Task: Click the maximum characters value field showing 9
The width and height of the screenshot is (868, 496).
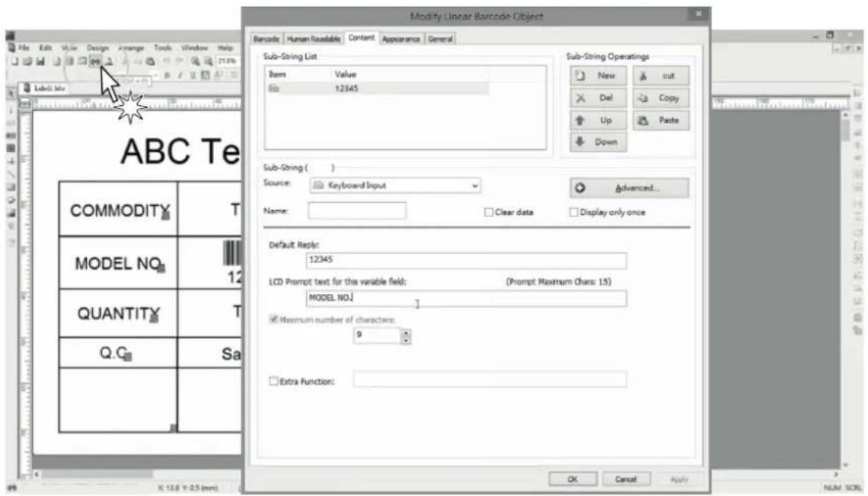Action: [377, 335]
